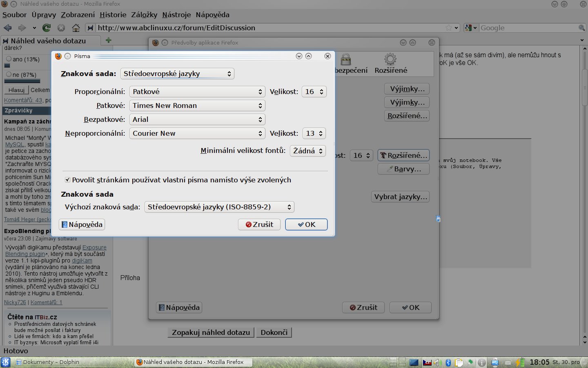The width and height of the screenshot is (588, 368).
Task: Open the Záložky menu
Action: pos(144,15)
